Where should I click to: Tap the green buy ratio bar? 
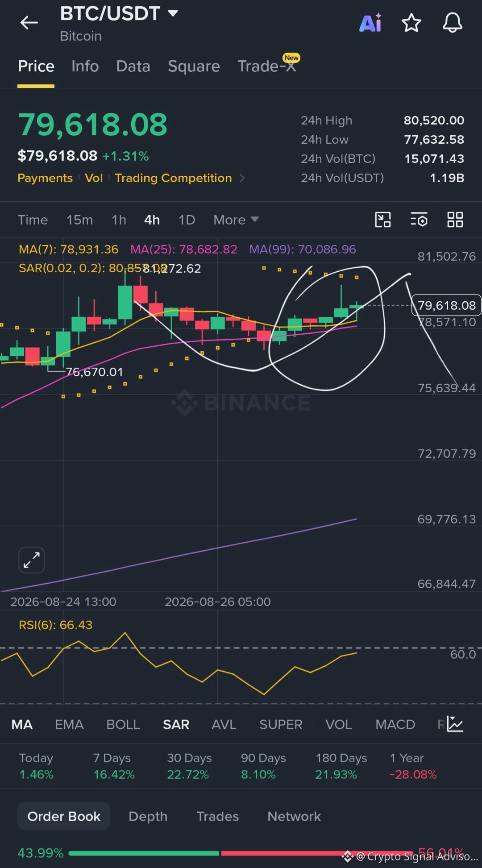144,853
